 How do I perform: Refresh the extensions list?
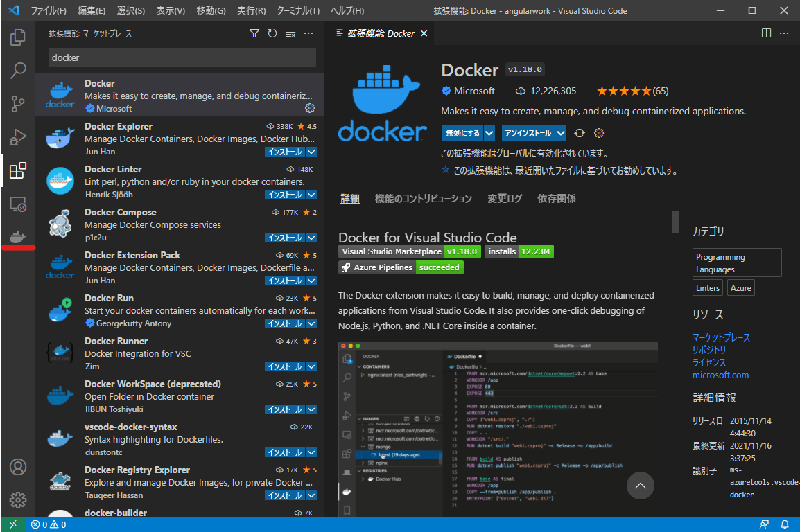coord(272,33)
